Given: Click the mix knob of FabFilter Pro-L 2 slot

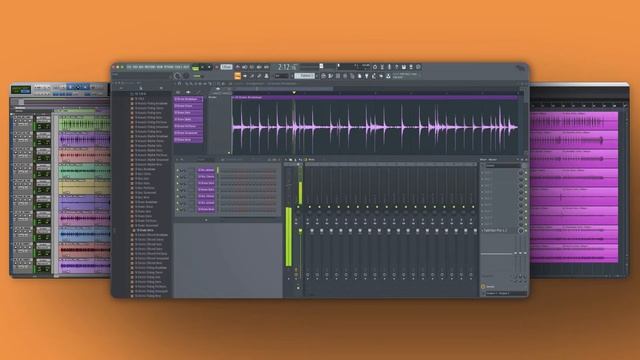Looking at the screenshot, I should click(521, 231).
